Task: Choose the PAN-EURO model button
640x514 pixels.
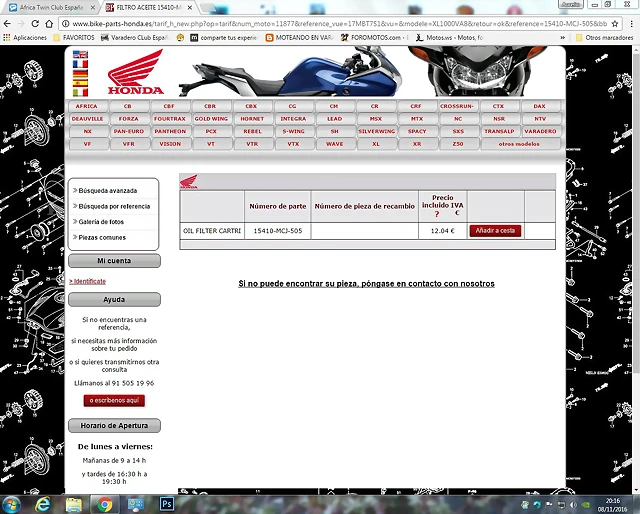Action: point(129,131)
